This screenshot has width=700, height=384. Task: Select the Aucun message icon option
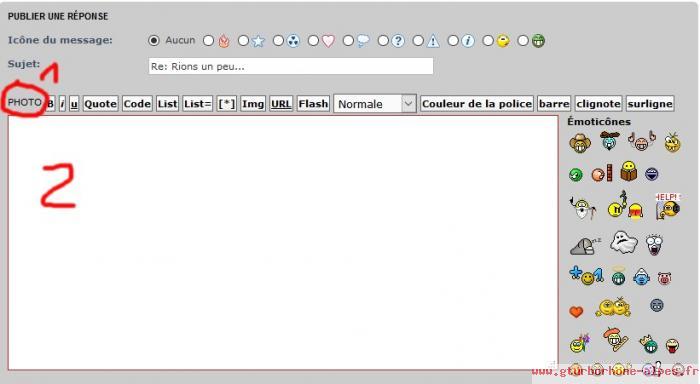pos(154,41)
